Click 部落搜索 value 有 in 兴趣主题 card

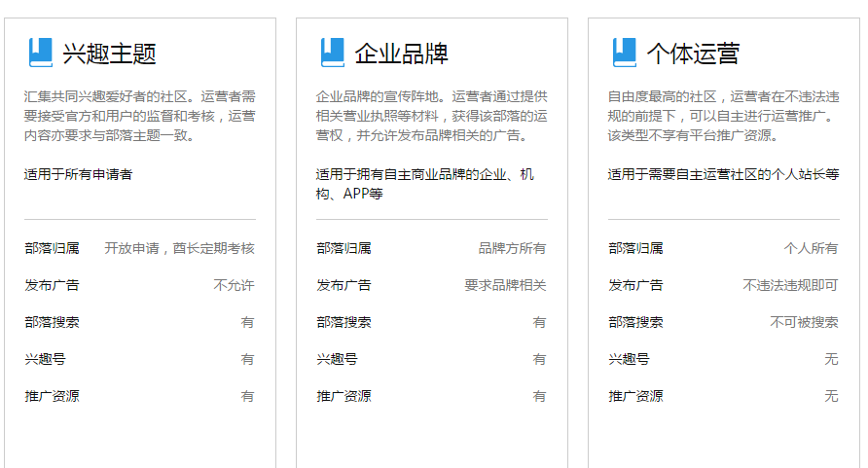coord(247,322)
